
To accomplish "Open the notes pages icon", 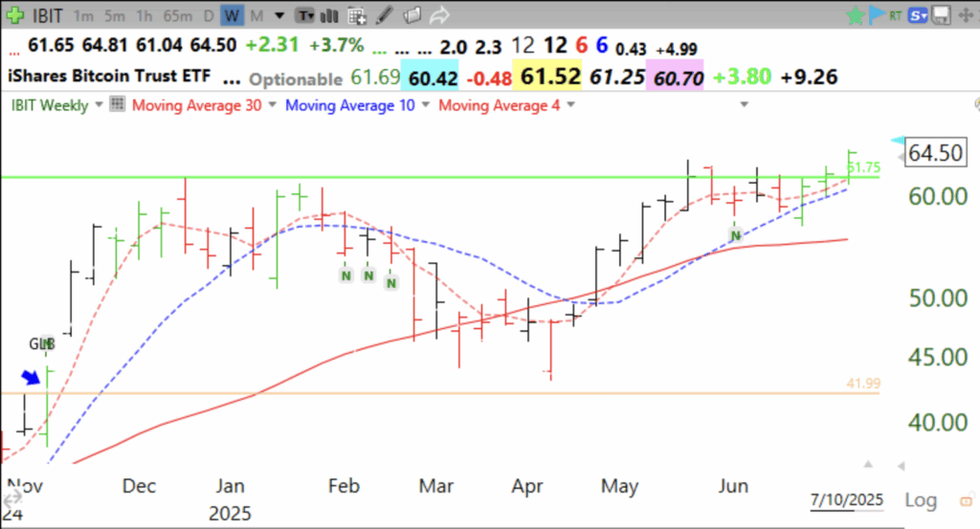I will [412, 15].
